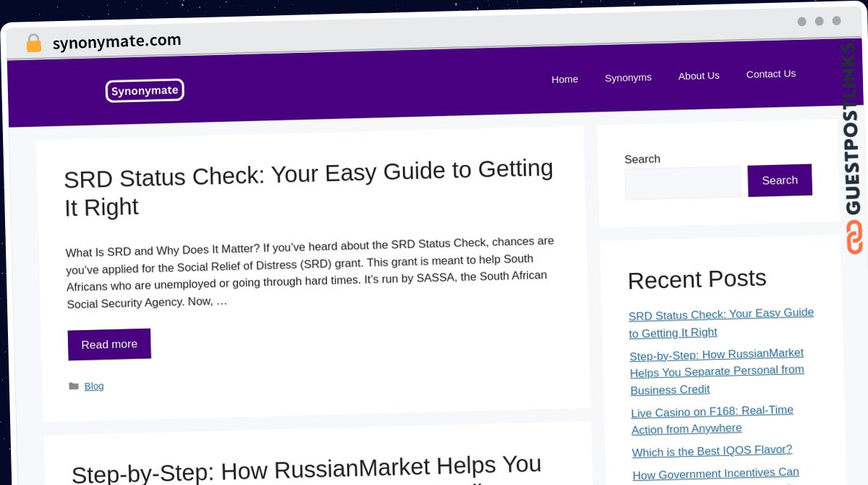The height and width of the screenshot is (485, 868).
Task: Click the 'Search' label above the search field
Action: (x=642, y=159)
